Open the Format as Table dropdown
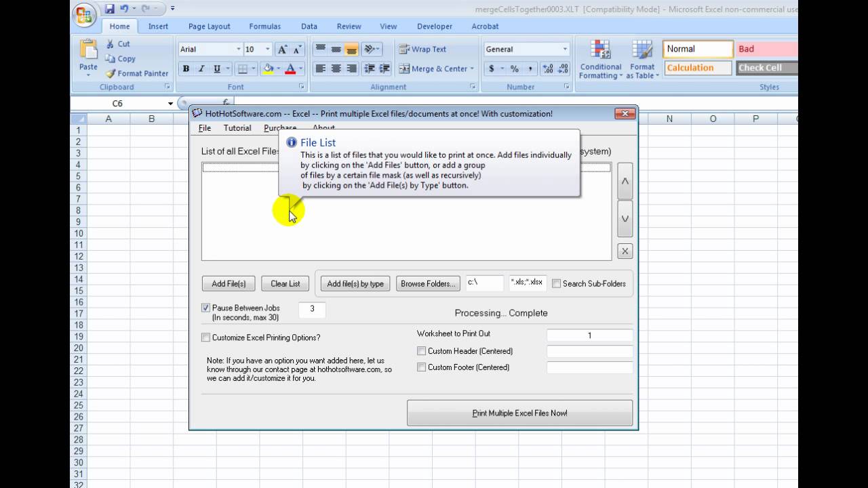The width and height of the screenshot is (868, 488). pyautogui.click(x=642, y=60)
